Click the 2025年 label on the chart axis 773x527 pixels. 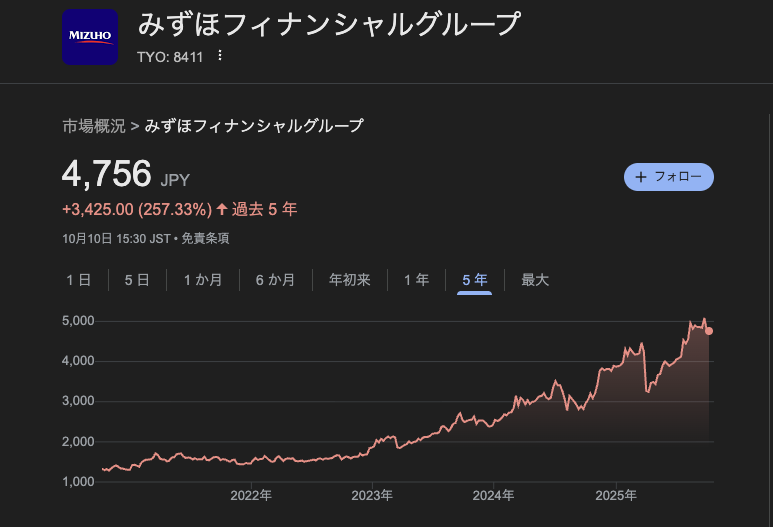pos(616,495)
